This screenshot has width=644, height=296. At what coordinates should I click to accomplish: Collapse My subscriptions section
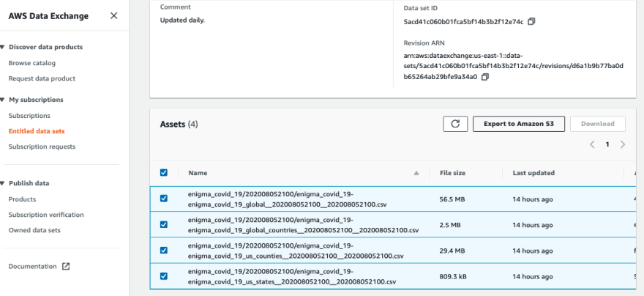3,100
